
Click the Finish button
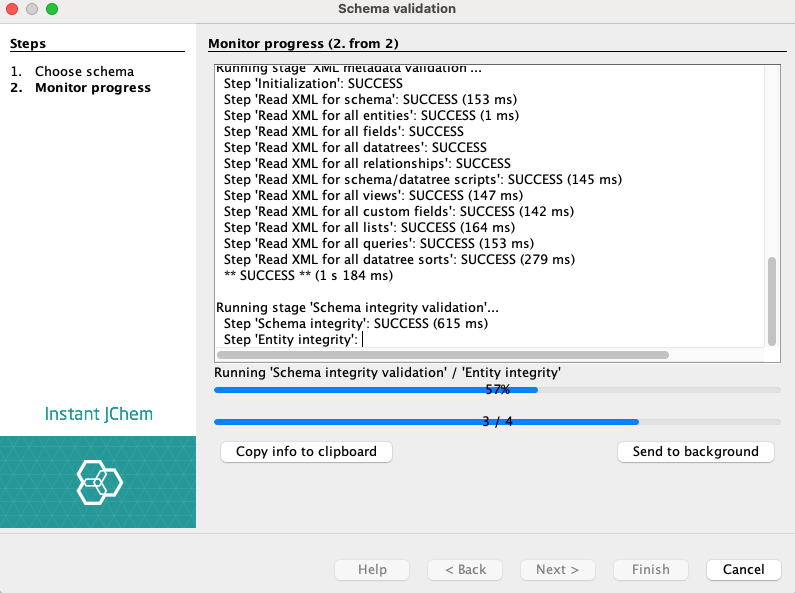pyautogui.click(x=650, y=569)
